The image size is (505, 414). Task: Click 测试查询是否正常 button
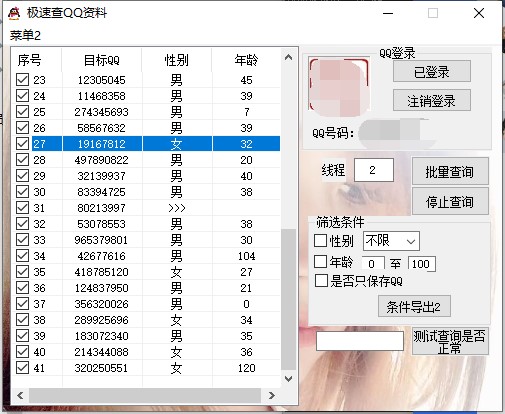(450, 341)
